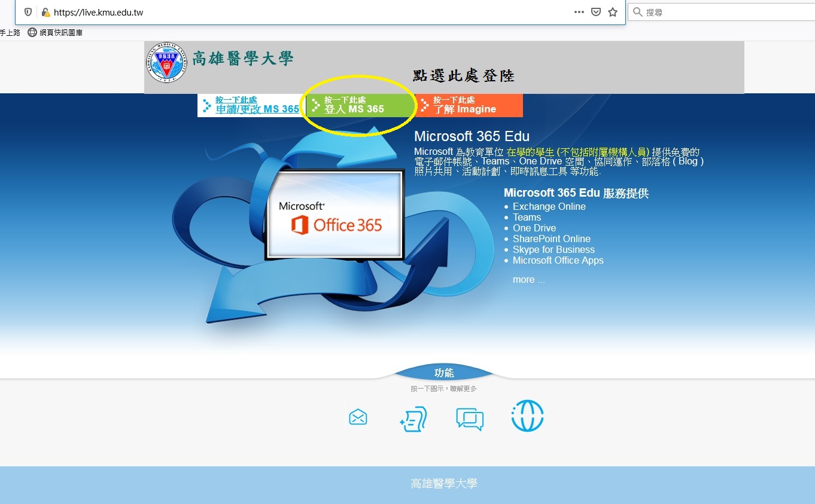Click the Microsoft Office 365 banner image
This screenshot has height=504, width=815.
334,215
